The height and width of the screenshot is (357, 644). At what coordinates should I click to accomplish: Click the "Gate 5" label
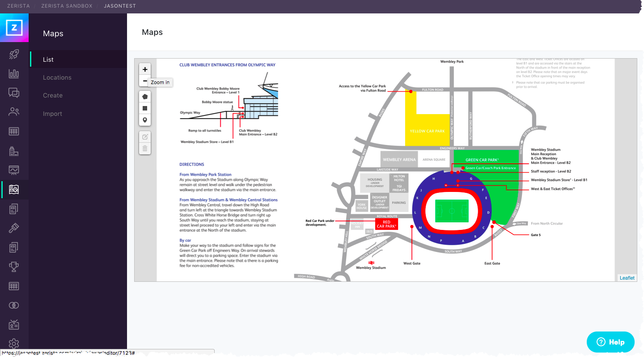click(535, 235)
